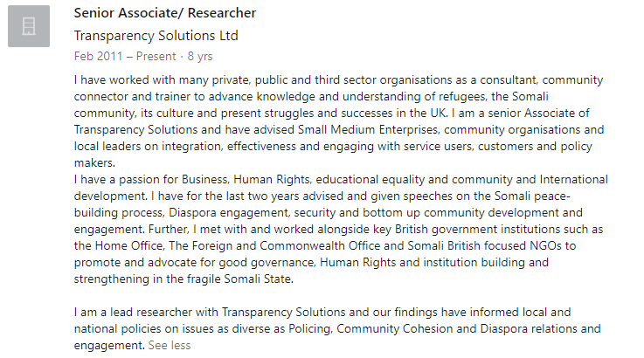This screenshot has width=644, height=358.
Task: Click the line beginning "Transparency Solutions and have advised"
Action: point(339,130)
